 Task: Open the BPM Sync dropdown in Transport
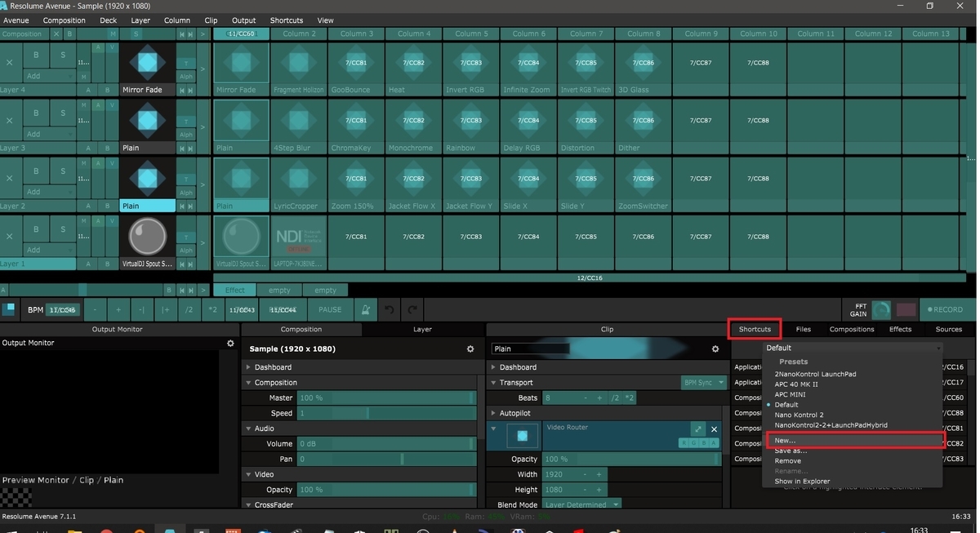[x=703, y=383]
